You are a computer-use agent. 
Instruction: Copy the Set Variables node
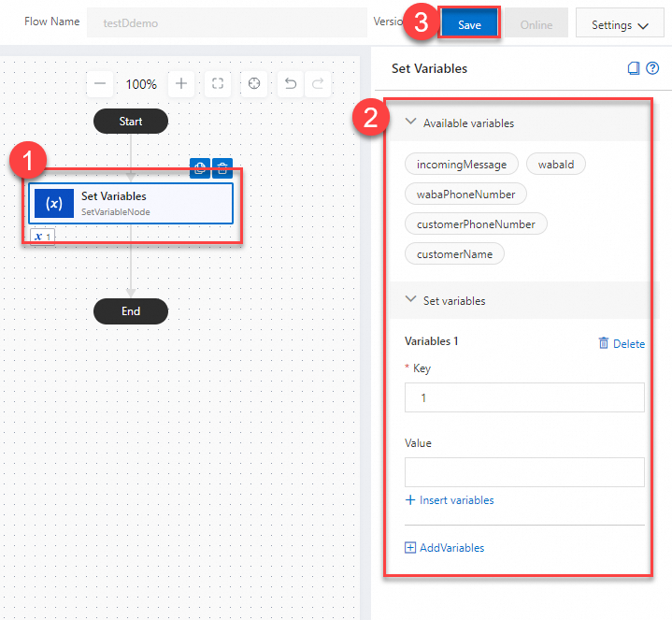pyautogui.click(x=200, y=167)
